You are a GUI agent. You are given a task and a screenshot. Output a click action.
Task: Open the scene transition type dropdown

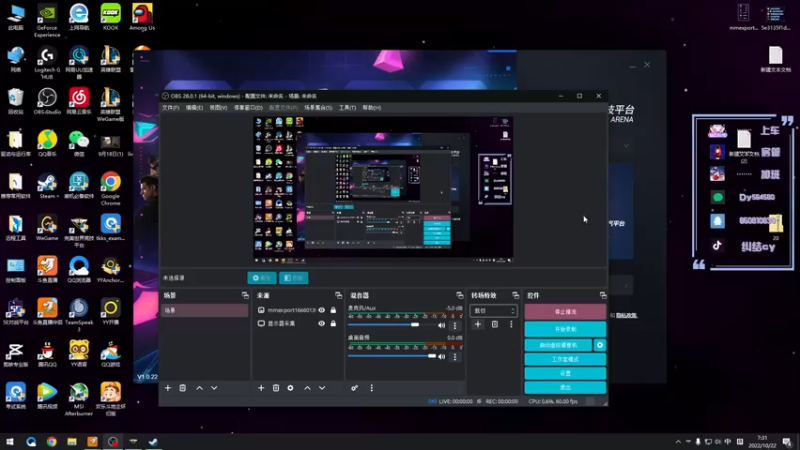(x=493, y=311)
